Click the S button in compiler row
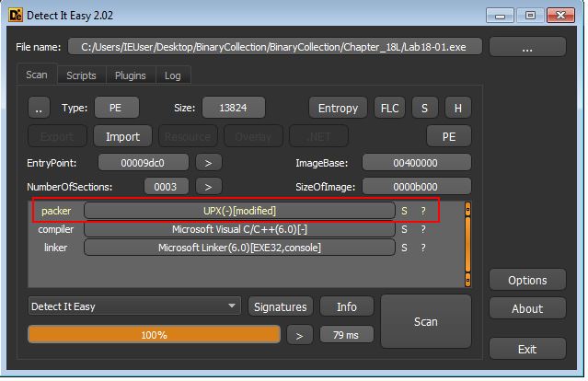Screen dimensions: 588x381 pos(404,229)
